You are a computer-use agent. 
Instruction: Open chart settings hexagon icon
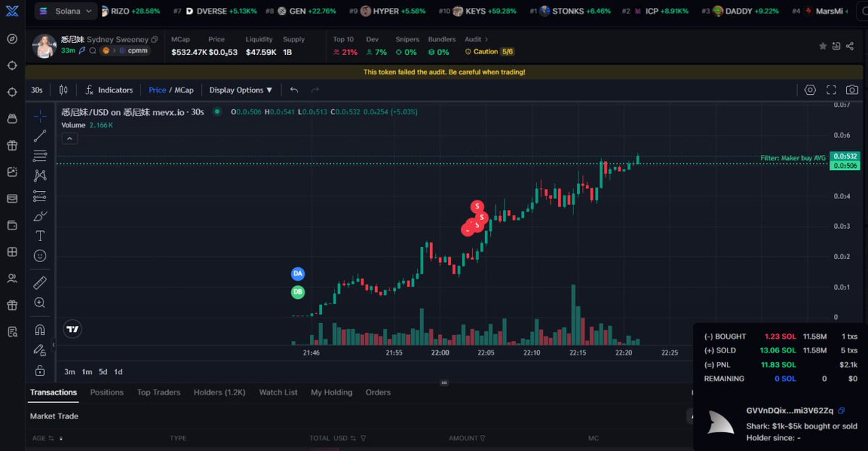click(810, 90)
